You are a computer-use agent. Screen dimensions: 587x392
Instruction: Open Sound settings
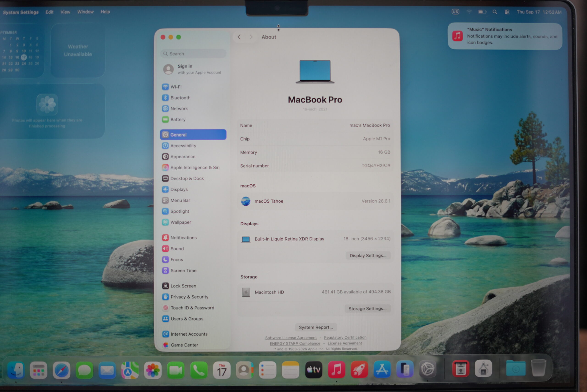coord(193,249)
